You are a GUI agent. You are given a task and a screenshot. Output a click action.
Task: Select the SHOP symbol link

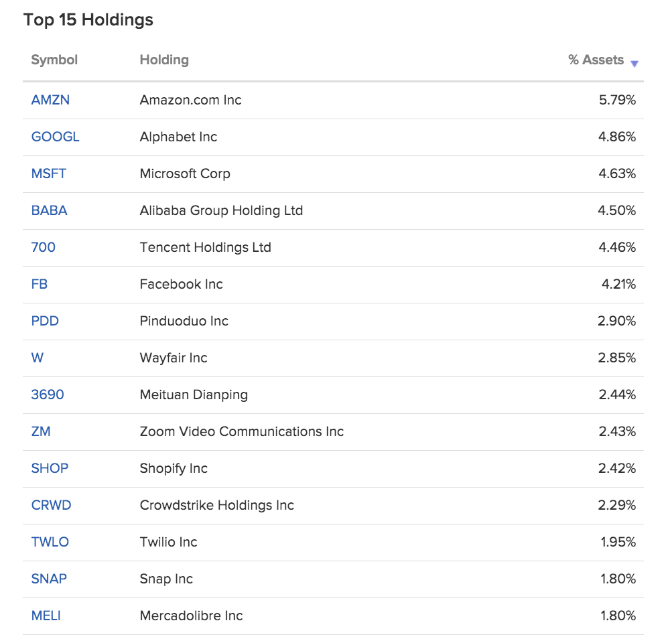click(50, 468)
